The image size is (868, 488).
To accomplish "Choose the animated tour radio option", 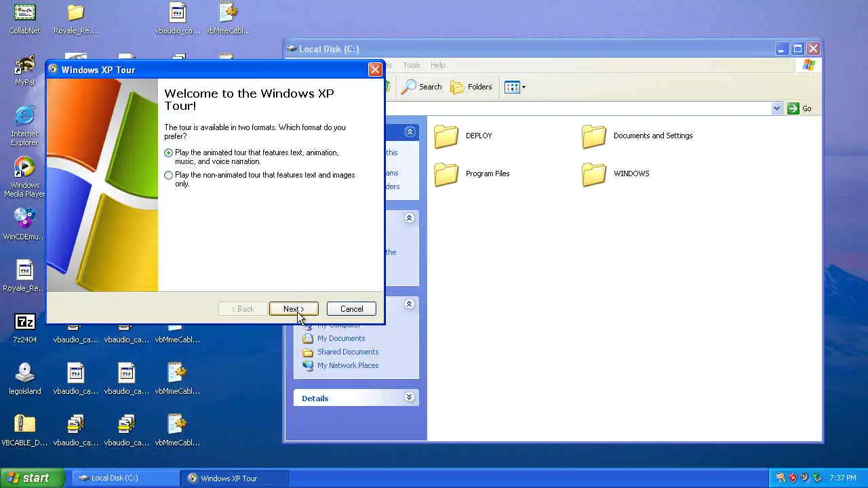I will tap(169, 152).
